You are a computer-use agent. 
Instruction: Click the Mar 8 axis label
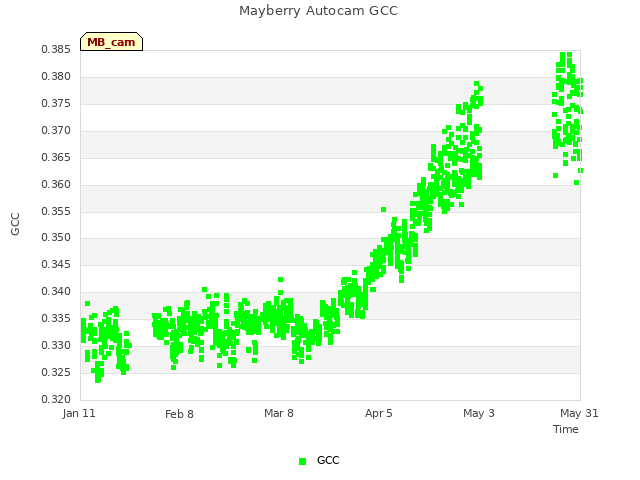(279, 413)
